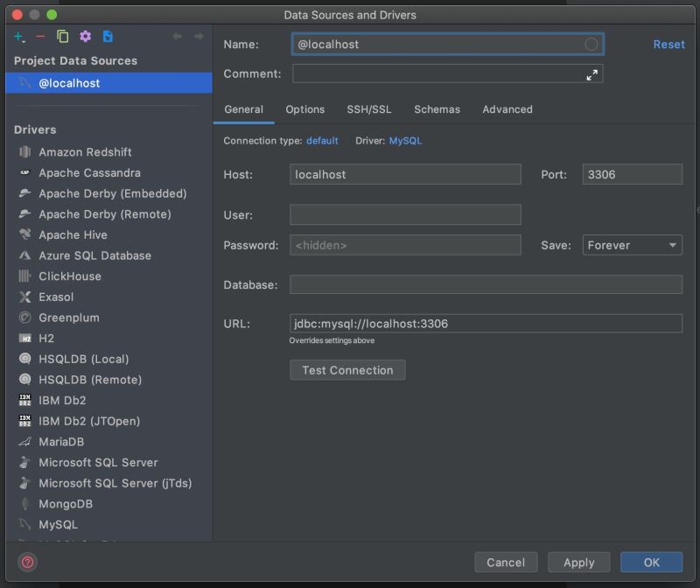Open the Schemas tab
700x588 pixels.
point(437,109)
